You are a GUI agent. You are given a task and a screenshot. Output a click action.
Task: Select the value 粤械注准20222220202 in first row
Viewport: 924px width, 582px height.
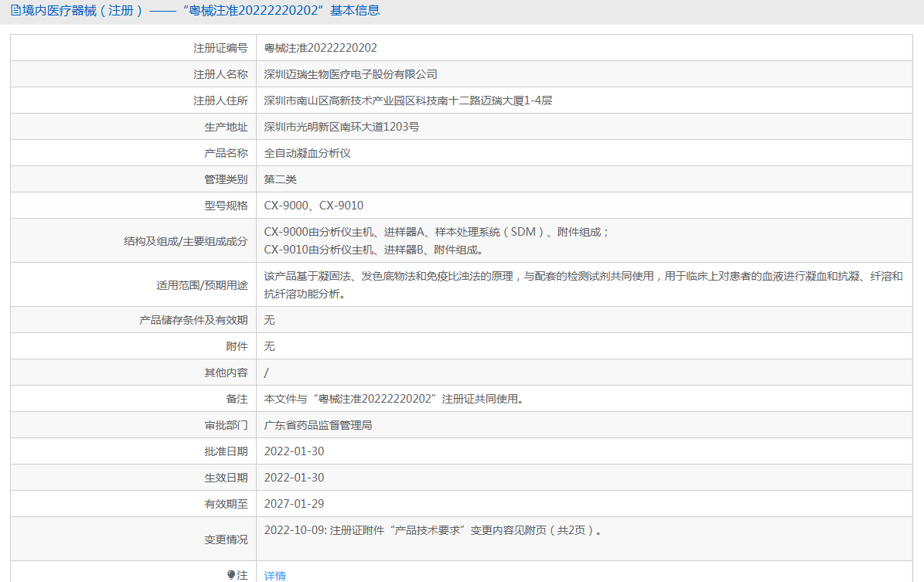(321, 48)
